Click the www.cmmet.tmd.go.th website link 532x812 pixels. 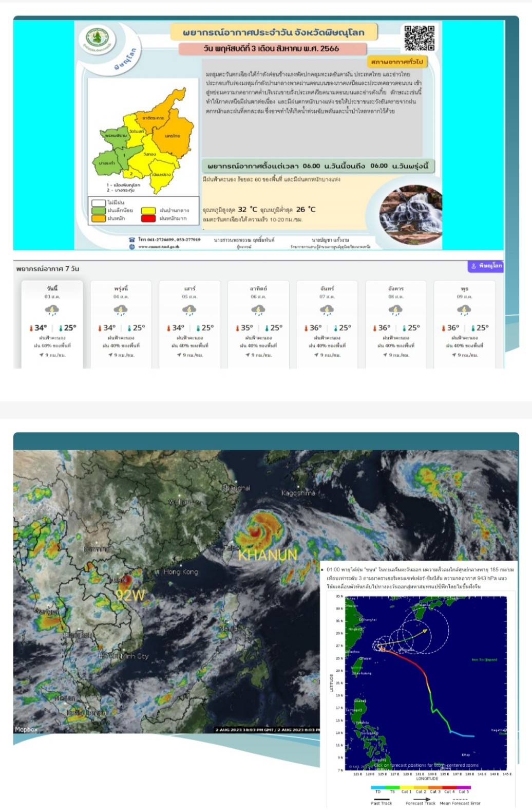point(158,247)
